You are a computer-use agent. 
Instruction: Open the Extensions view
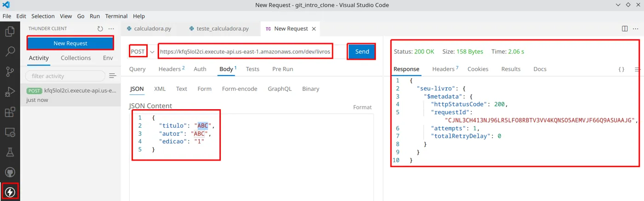(x=10, y=112)
